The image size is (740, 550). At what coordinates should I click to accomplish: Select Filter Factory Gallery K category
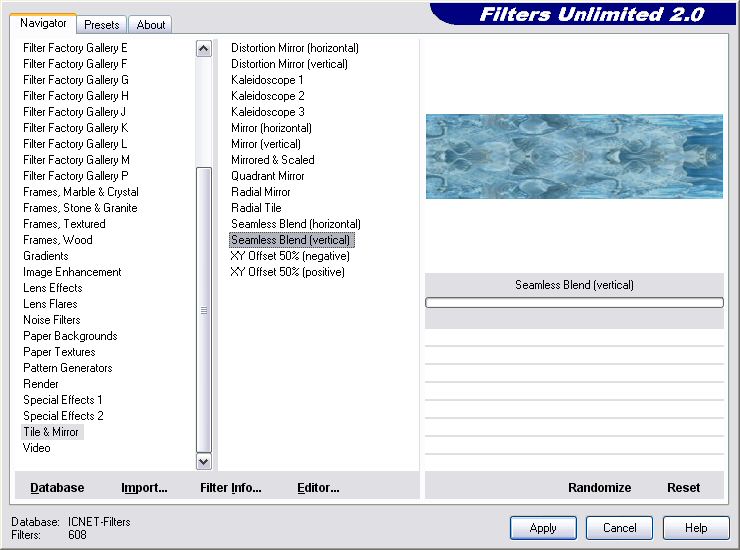76,128
